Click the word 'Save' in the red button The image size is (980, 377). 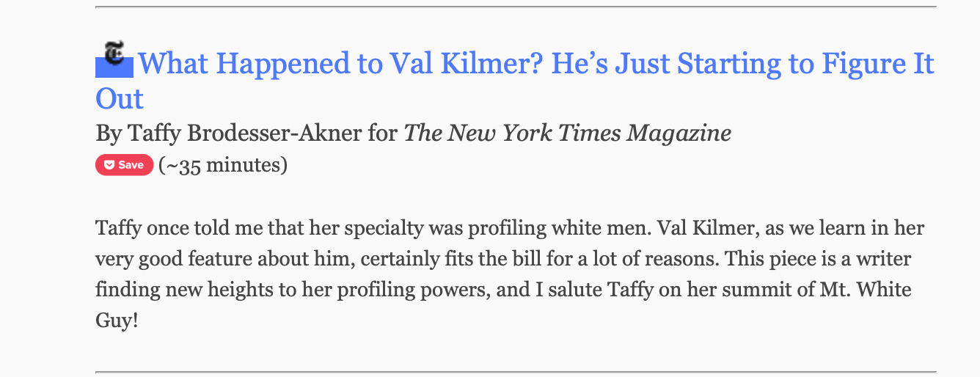tap(131, 165)
